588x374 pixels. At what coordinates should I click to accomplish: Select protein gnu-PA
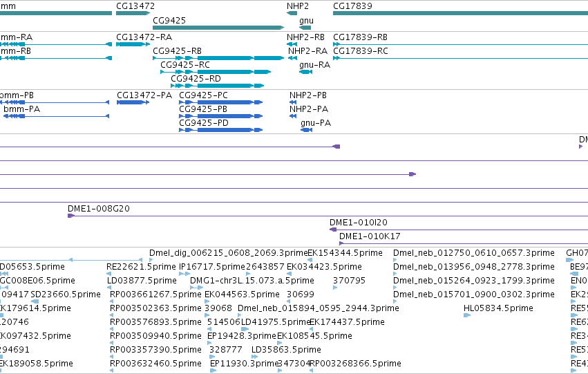coord(306,130)
